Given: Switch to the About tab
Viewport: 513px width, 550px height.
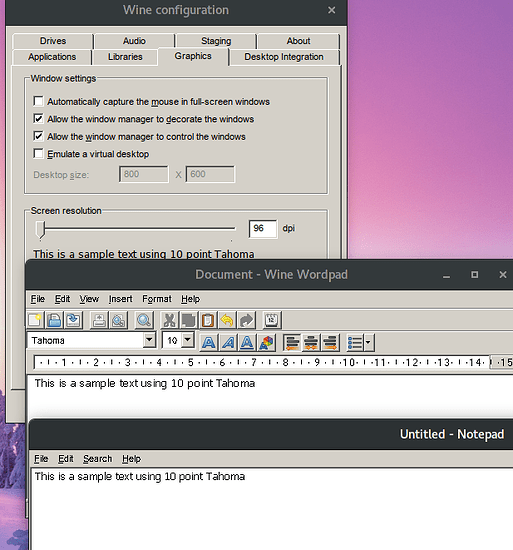Looking at the screenshot, I should (298, 41).
